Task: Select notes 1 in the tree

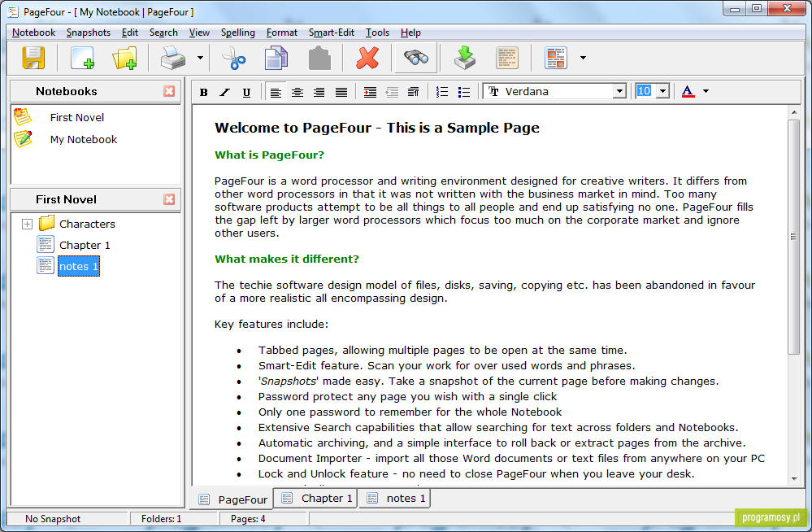Action: pyautogui.click(x=79, y=267)
